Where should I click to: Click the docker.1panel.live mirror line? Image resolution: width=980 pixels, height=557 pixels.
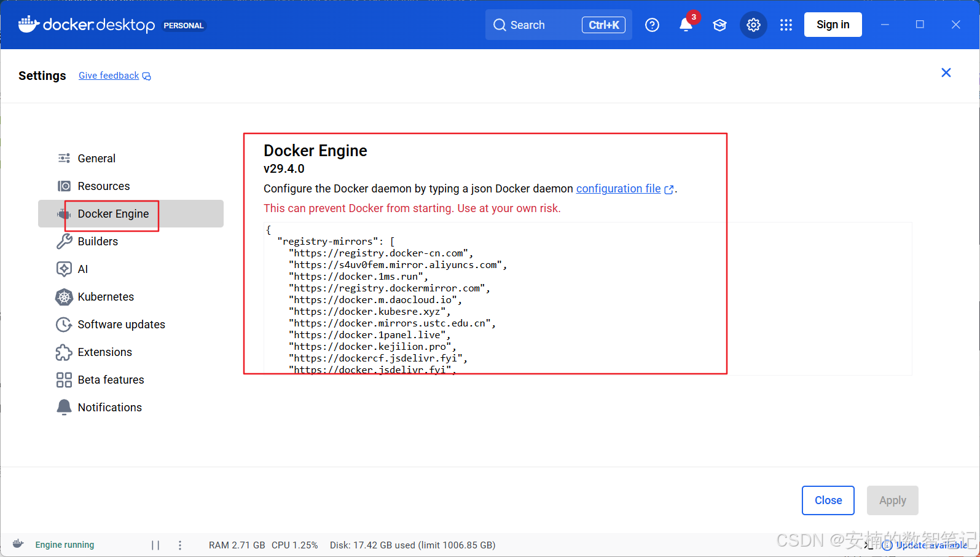[x=370, y=335]
